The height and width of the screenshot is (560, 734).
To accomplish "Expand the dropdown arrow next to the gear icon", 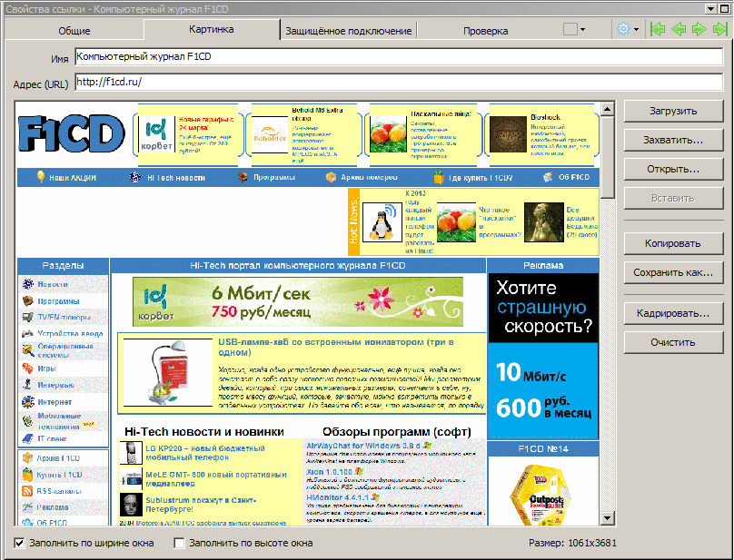I will [x=636, y=30].
